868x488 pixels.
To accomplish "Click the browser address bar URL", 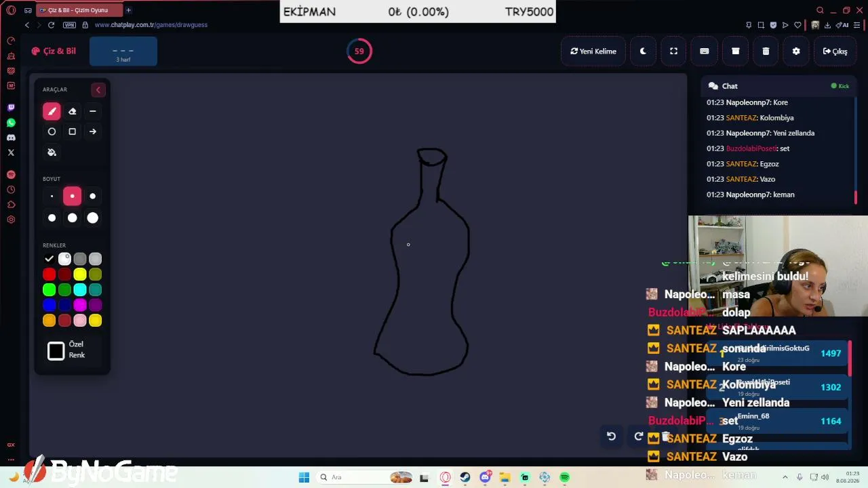I will (x=151, y=25).
